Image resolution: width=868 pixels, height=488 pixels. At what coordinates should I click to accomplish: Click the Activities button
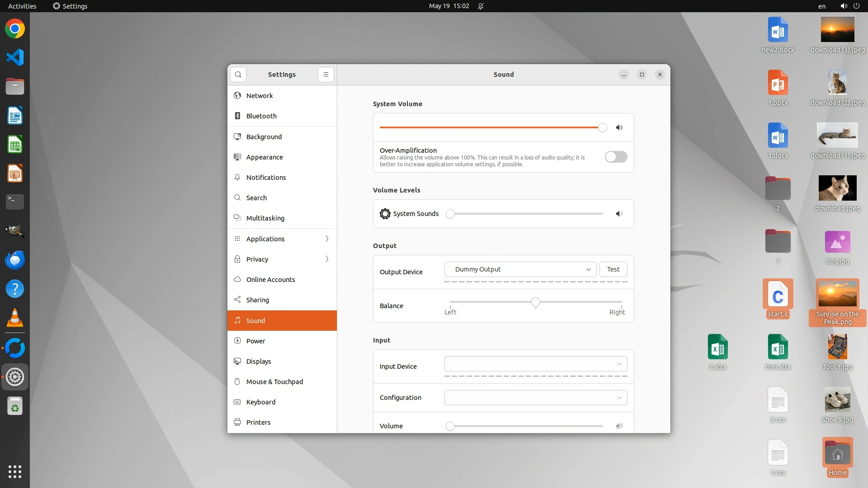coord(22,6)
